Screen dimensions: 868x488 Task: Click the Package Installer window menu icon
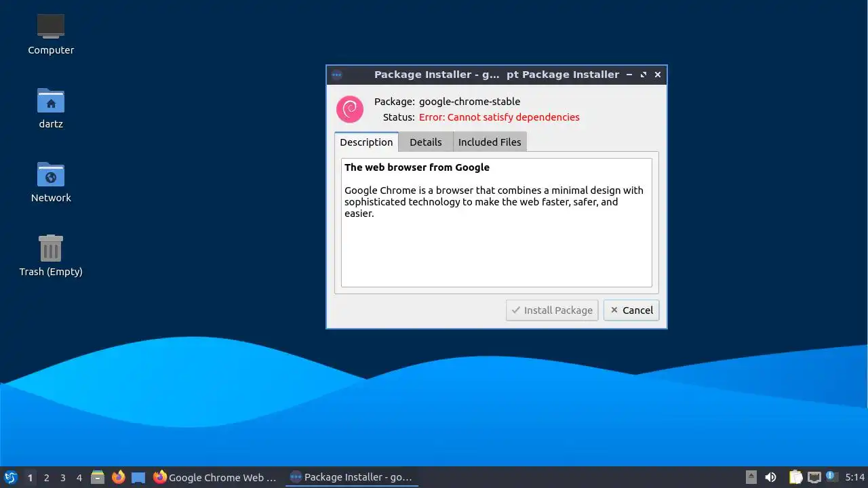point(337,75)
